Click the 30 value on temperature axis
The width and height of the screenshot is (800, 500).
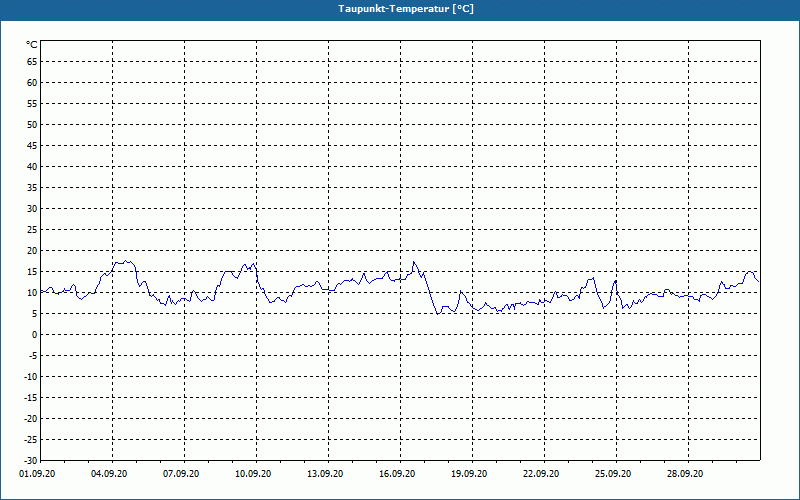point(32,209)
